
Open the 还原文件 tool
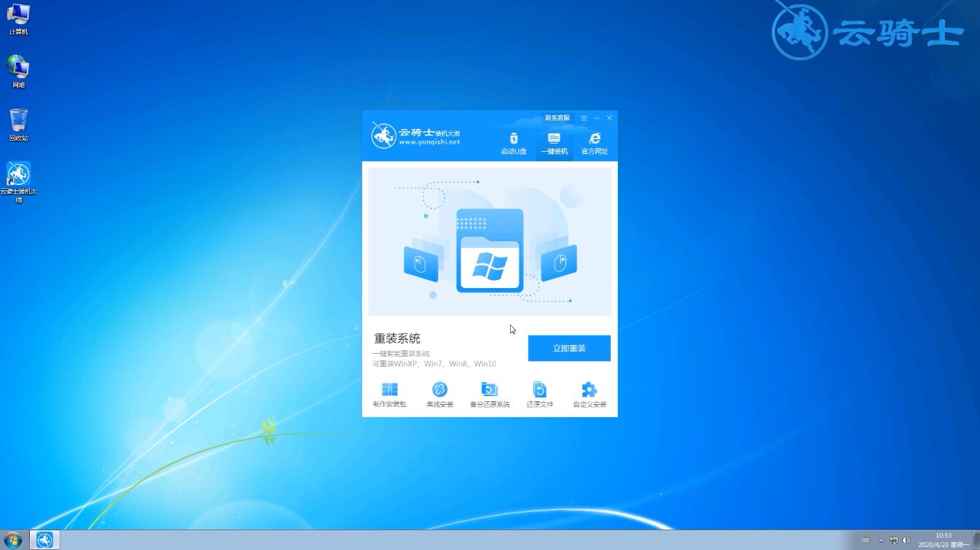pos(540,395)
